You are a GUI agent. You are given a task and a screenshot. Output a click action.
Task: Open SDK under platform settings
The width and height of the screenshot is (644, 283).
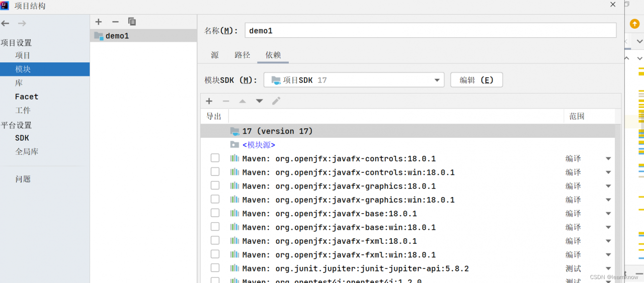click(22, 138)
